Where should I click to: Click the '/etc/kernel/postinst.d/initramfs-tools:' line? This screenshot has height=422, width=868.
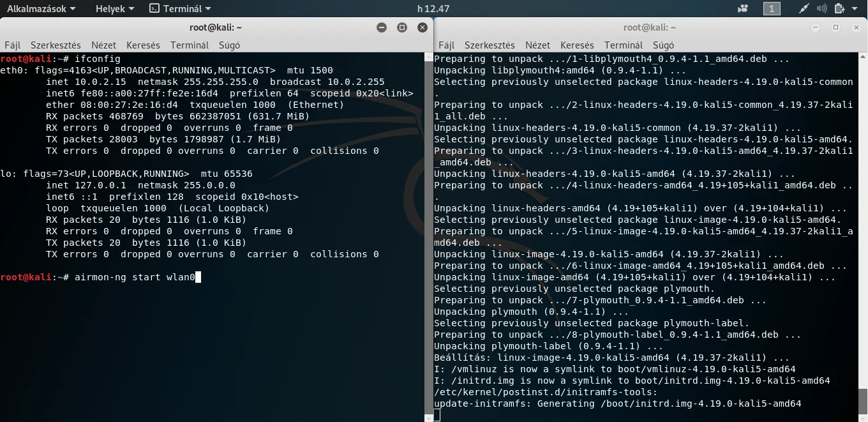(x=546, y=392)
